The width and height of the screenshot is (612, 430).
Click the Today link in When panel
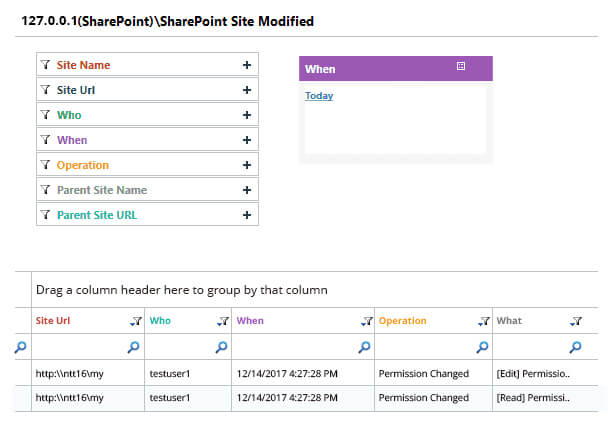(319, 96)
